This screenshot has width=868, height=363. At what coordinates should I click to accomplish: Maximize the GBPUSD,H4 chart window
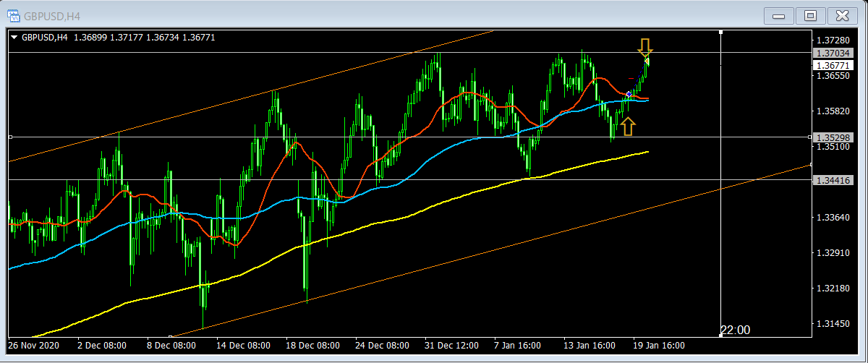810,15
